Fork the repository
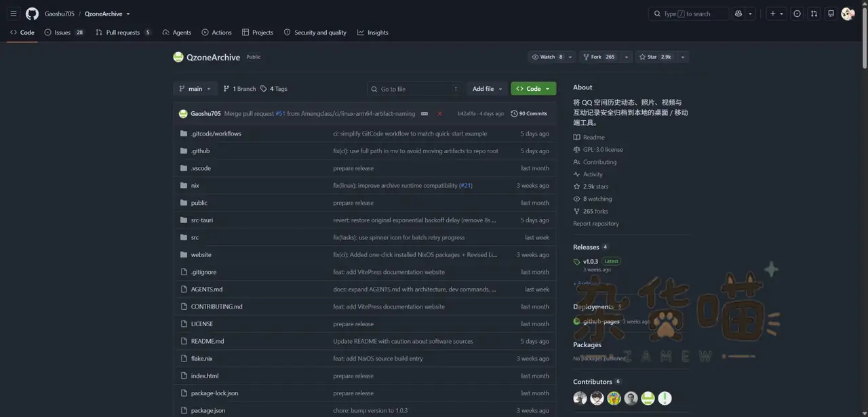The height and width of the screenshot is (417, 868). point(599,57)
